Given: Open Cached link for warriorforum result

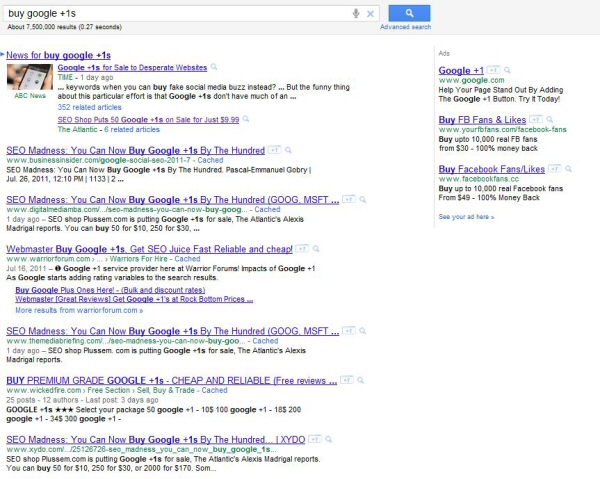Looking at the screenshot, I should [x=188, y=259].
